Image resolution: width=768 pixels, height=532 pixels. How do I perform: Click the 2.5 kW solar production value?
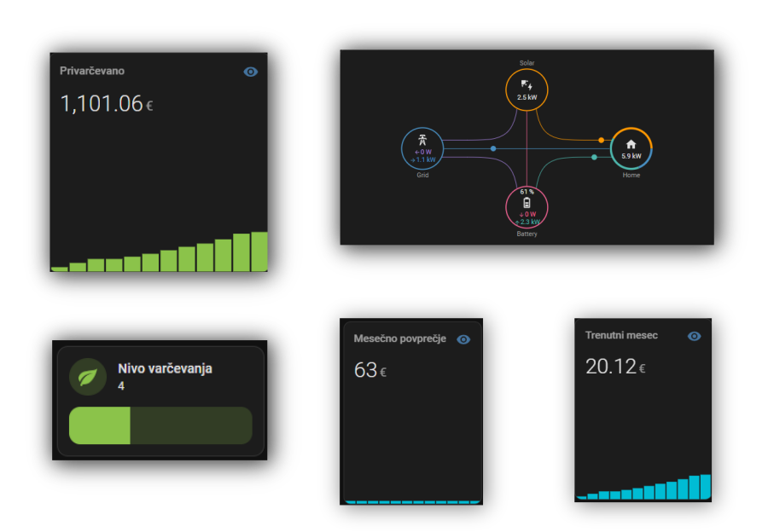click(x=527, y=96)
